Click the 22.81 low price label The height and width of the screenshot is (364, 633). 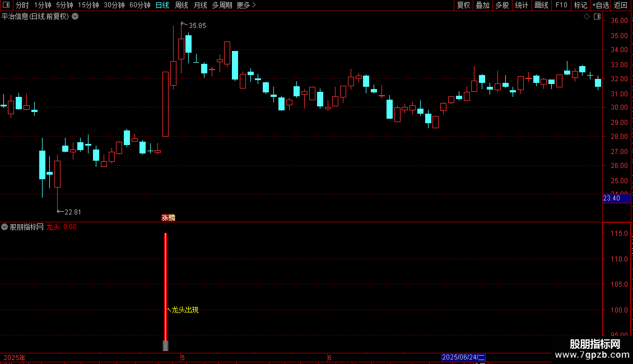tap(73, 212)
